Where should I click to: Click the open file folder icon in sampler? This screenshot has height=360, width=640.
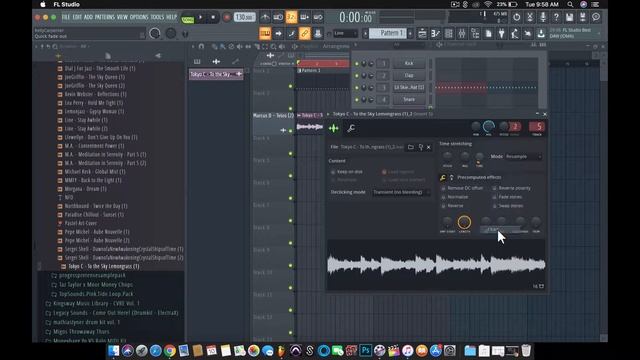tap(411, 147)
